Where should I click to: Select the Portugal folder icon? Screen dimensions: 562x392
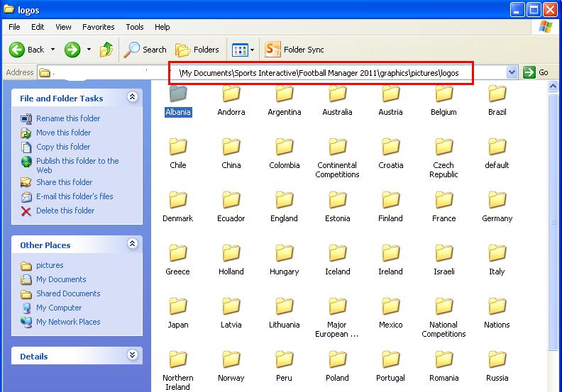pos(391,359)
